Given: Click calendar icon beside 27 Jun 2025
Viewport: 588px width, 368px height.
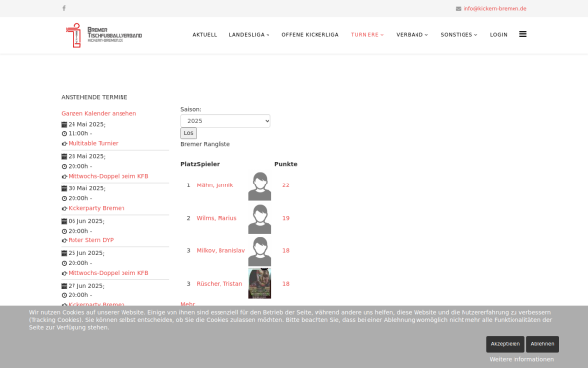Looking at the screenshot, I should tap(64, 286).
